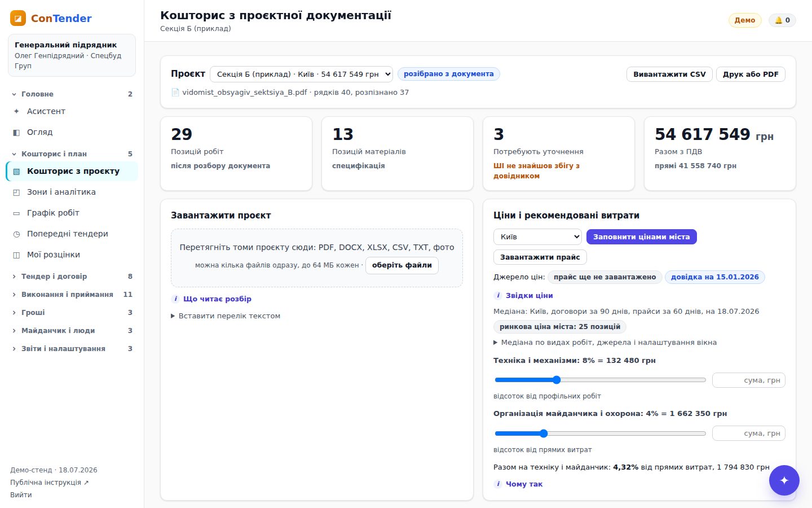Click the Вийти logout link
The height and width of the screenshot is (508, 812).
[x=21, y=494]
